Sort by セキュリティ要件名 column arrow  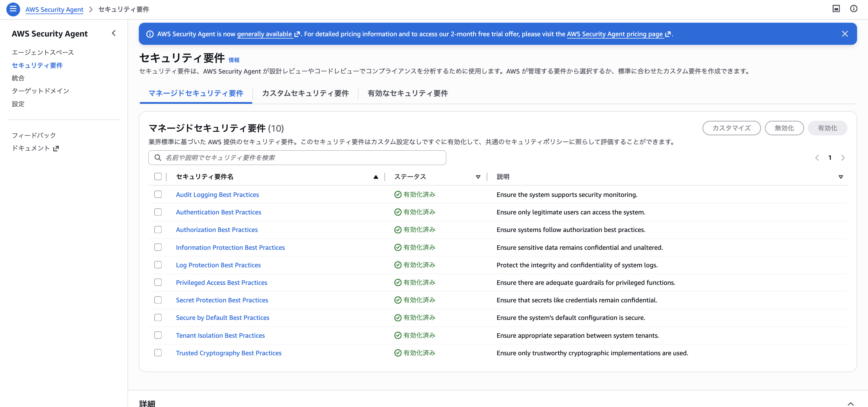tap(376, 176)
